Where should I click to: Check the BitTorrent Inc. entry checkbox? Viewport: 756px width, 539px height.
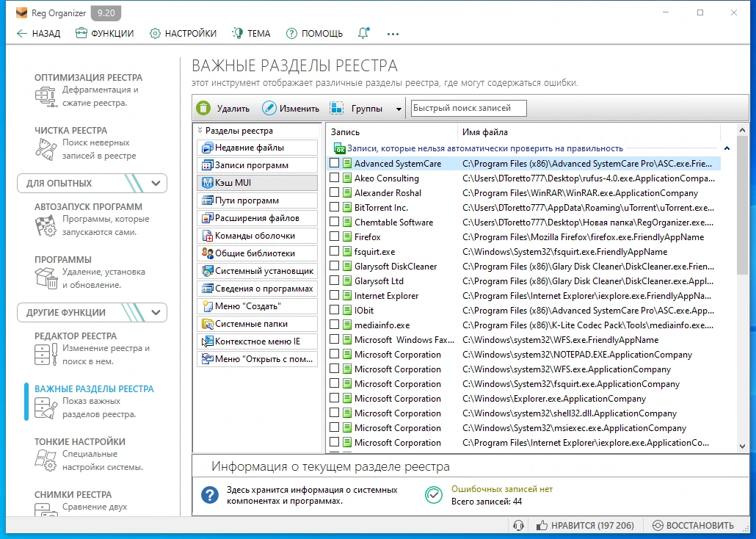334,207
